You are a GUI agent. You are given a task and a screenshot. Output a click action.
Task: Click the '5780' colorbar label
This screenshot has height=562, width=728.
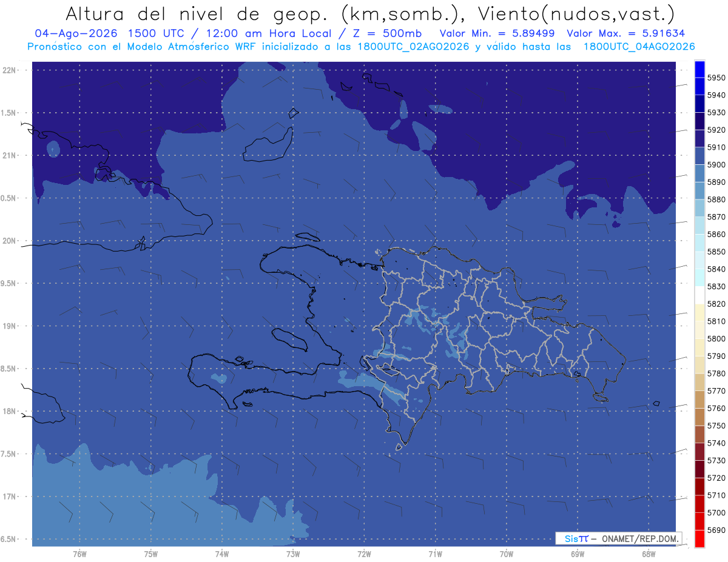[716, 373]
